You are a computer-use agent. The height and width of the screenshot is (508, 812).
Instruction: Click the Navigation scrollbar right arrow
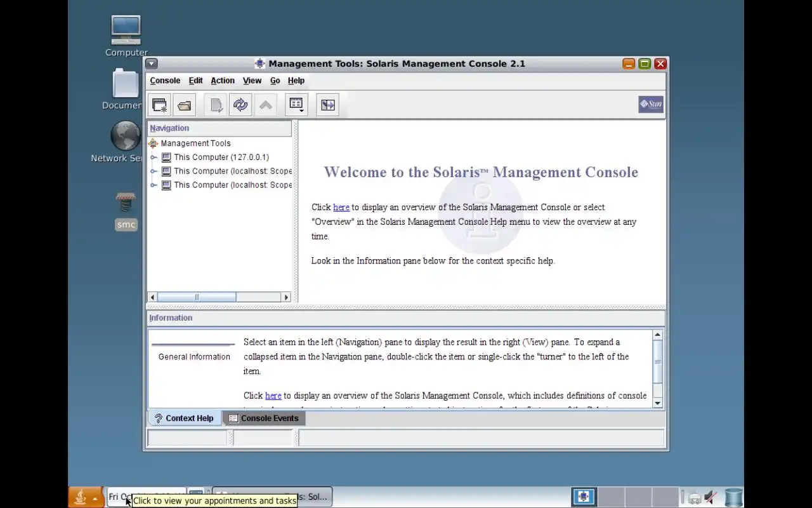click(286, 297)
